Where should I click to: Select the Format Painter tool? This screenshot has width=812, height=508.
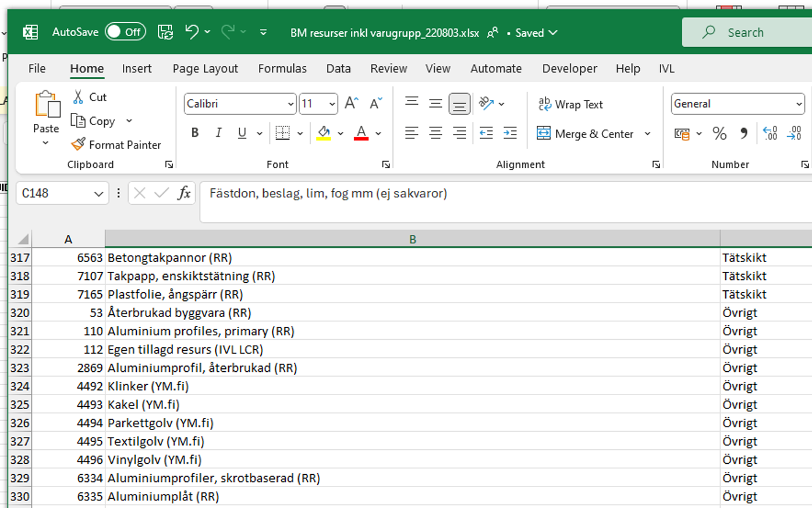116,144
